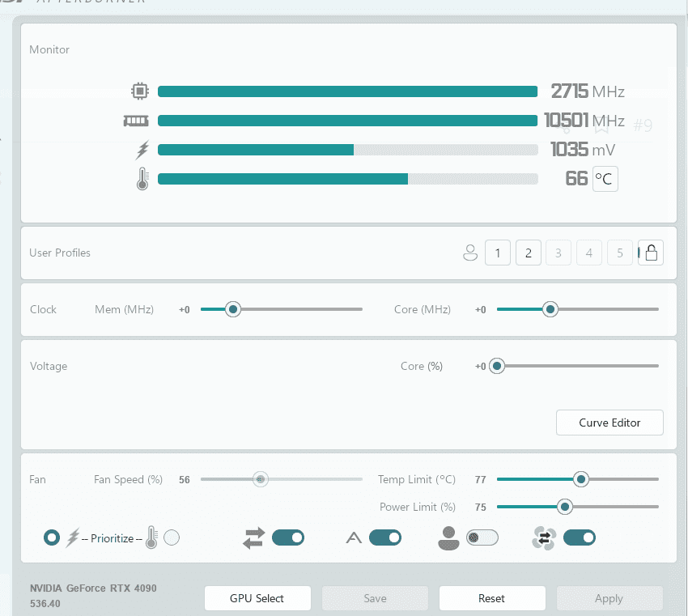This screenshot has height=616, width=688.
Task: Click the memory clock monitor bar
Action: click(x=347, y=121)
